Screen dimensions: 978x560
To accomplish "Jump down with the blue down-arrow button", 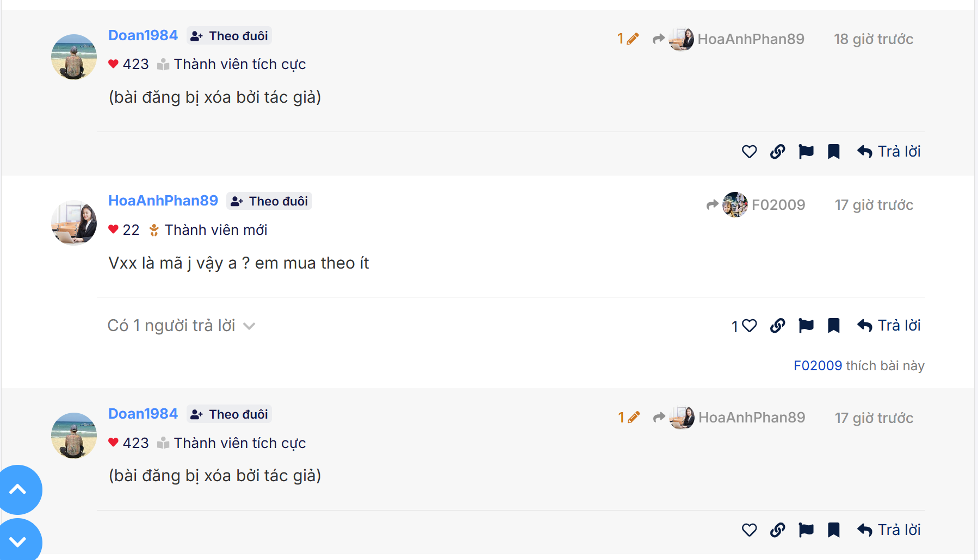I will click(18, 541).
